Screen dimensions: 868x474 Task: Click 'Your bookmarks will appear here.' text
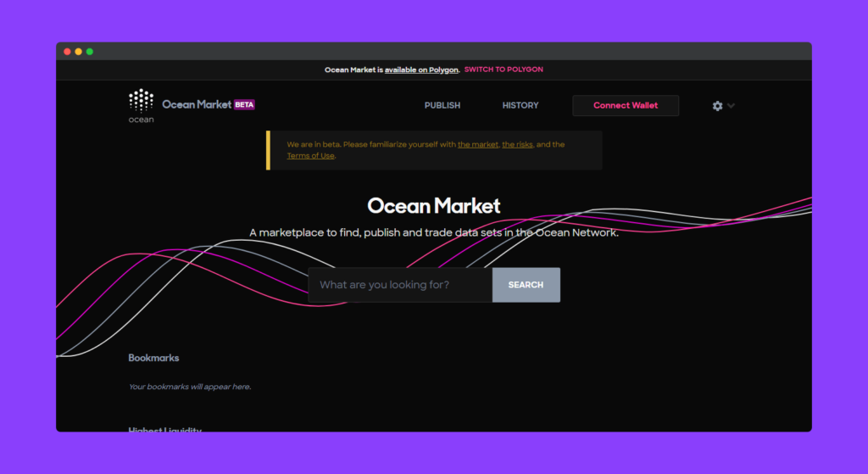pos(190,387)
